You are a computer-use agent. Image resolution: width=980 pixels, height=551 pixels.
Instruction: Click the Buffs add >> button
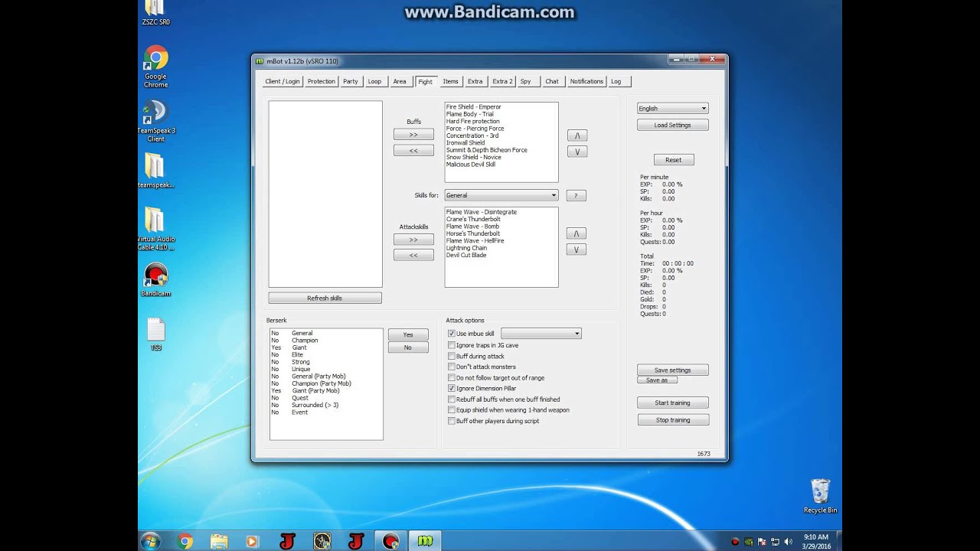click(413, 135)
